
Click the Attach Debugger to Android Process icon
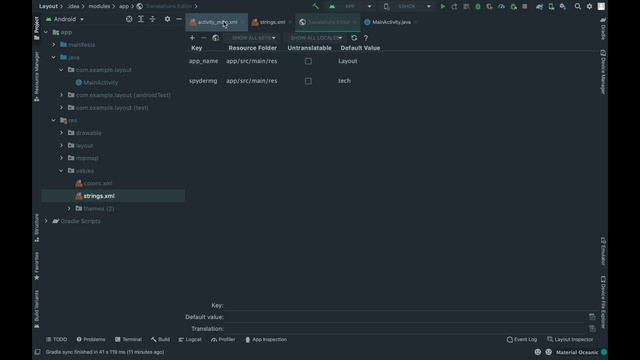tap(513, 6)
